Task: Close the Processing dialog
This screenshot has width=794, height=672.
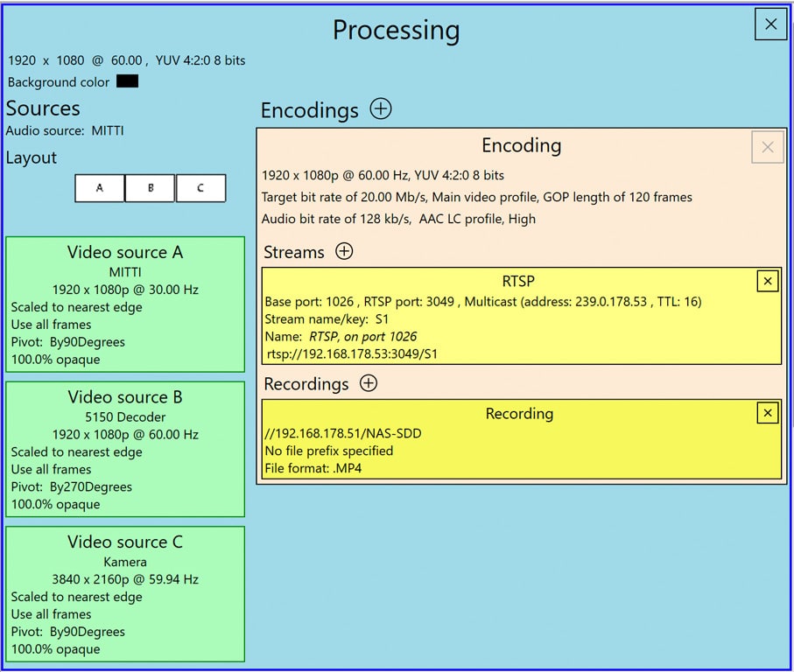Action: tap(770, 24)
